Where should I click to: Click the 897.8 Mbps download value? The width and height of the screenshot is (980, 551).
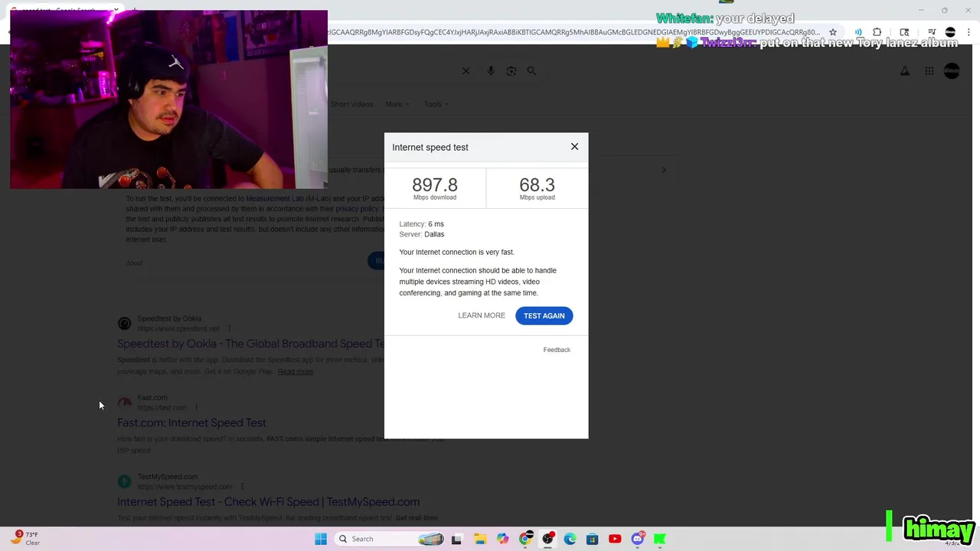coord(435,185)
